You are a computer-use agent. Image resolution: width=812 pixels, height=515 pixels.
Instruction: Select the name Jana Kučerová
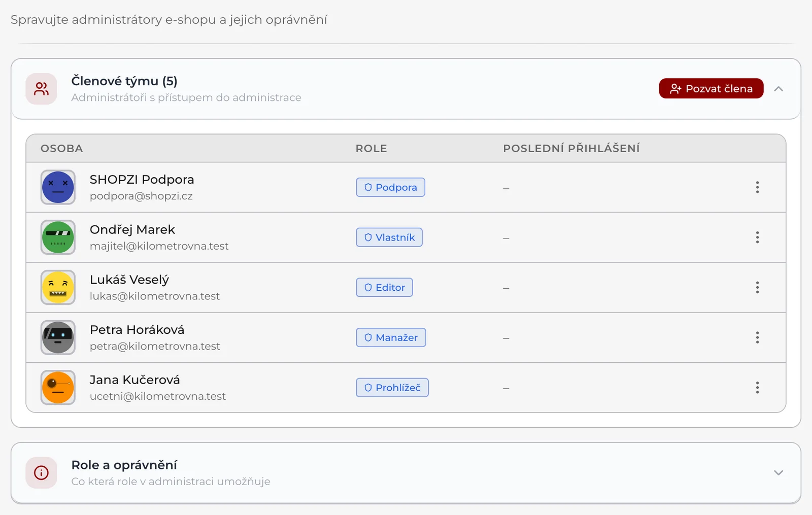pos(134,380)
